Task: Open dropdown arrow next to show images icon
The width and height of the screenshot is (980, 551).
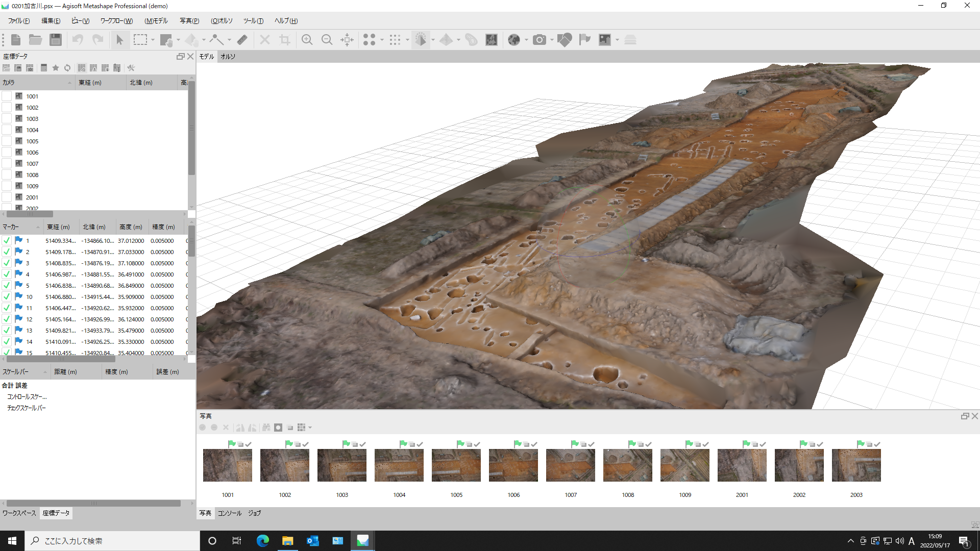Action: [x=617, y=40]
